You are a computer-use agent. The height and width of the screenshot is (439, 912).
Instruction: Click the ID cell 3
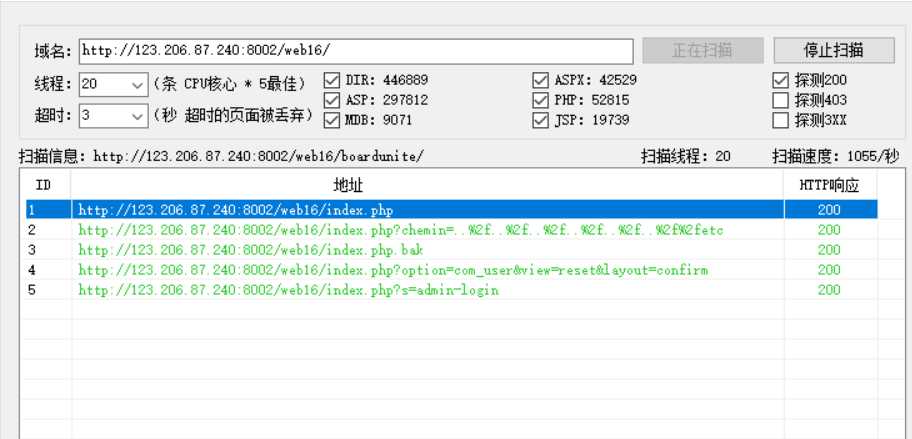click(x=32, y=250)
